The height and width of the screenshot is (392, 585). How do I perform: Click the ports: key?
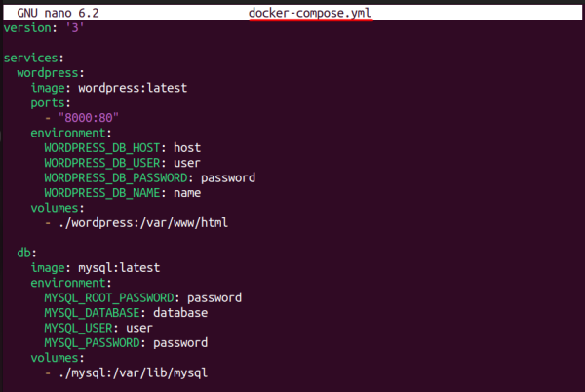(51, 102)
